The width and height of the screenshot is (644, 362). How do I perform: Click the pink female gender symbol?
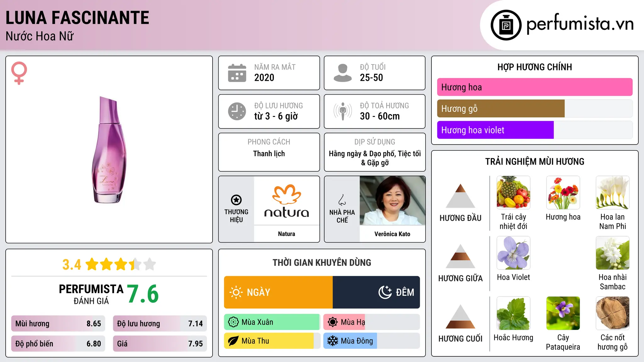pos(19,73)
